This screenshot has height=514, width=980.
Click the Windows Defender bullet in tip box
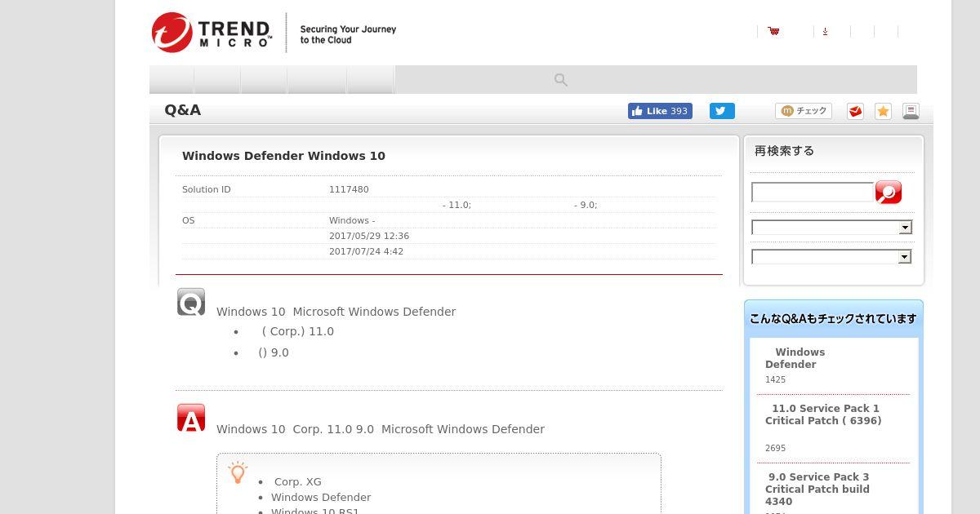point(321,497)
